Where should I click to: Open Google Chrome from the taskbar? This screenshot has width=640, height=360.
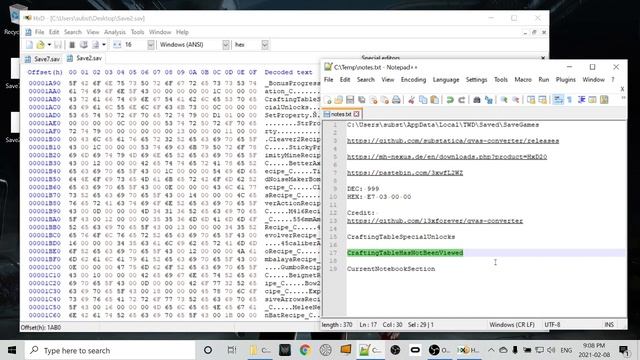click(x=305, y=350)
